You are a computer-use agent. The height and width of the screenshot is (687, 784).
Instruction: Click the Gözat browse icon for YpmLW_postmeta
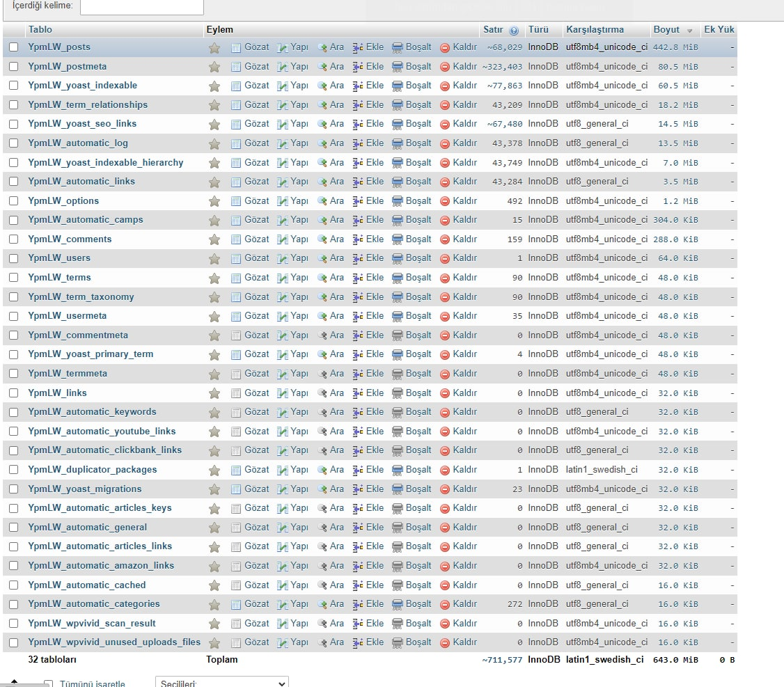(x=236, y=67)
